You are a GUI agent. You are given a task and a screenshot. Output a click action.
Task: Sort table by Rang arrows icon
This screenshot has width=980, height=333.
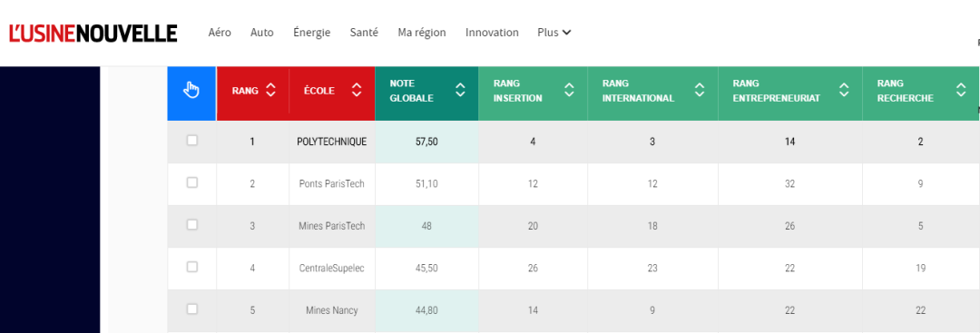coord(270,91)
